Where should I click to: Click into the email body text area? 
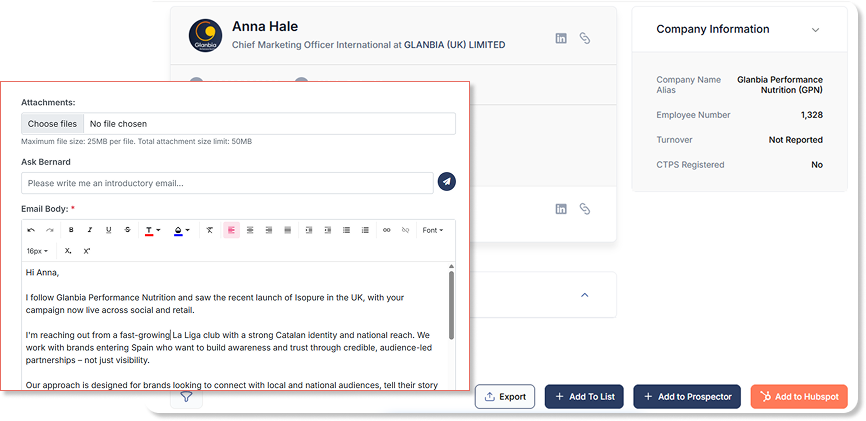tap(235, 326)
